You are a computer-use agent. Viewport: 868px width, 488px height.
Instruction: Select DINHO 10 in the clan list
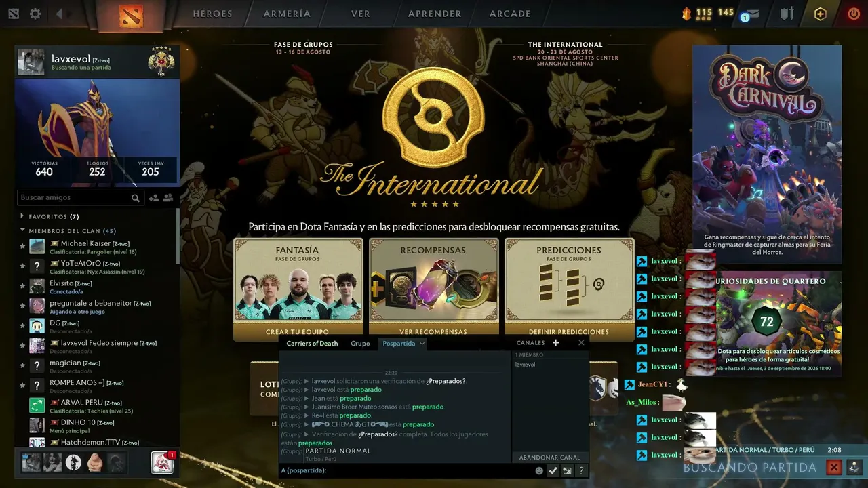pyautogui.click(x=96, y=426)
